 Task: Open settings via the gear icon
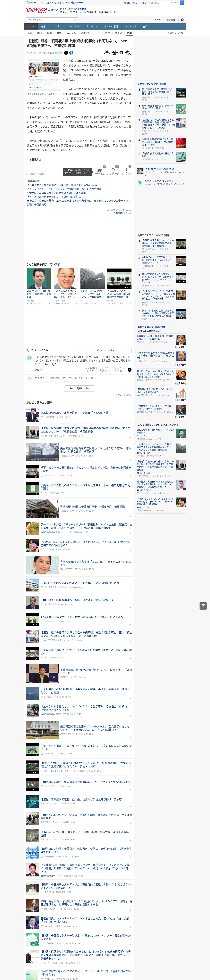[x=182, y=19]
